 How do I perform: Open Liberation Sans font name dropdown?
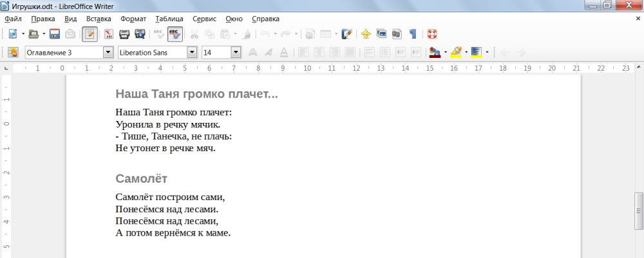click(x=192, y=52)
